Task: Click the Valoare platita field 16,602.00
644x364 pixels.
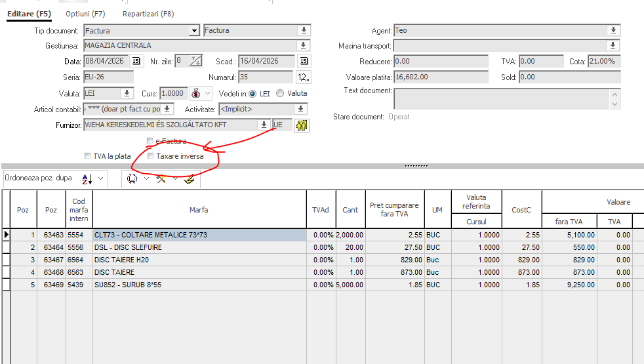Action: click(441, 77)
